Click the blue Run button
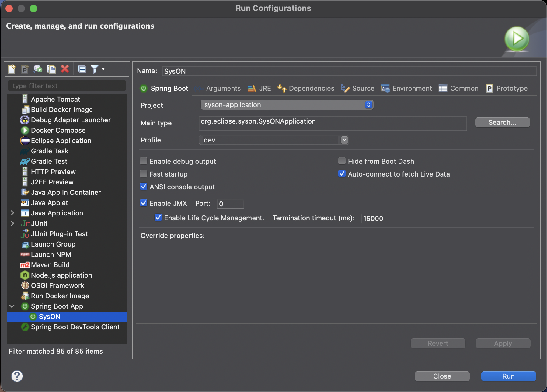547x392 pixels. (508, 376)
